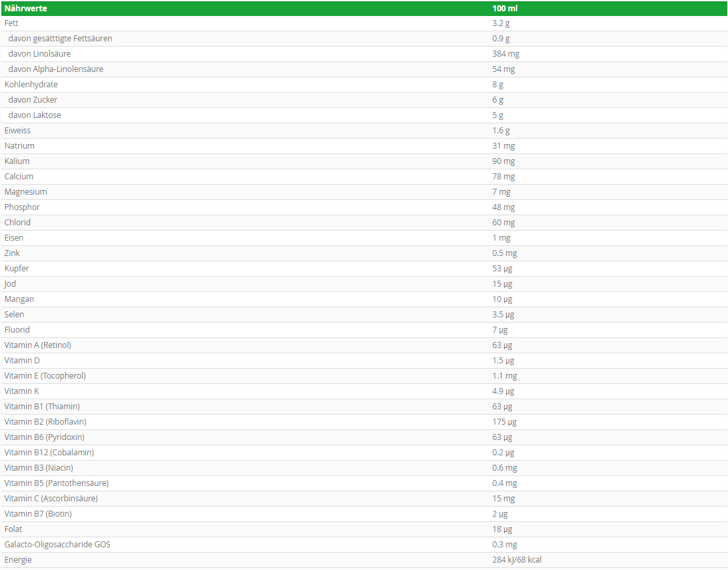Click the Eiweiss value 1.6 g
The image size is (728, 570).
[x=501, y=131]
